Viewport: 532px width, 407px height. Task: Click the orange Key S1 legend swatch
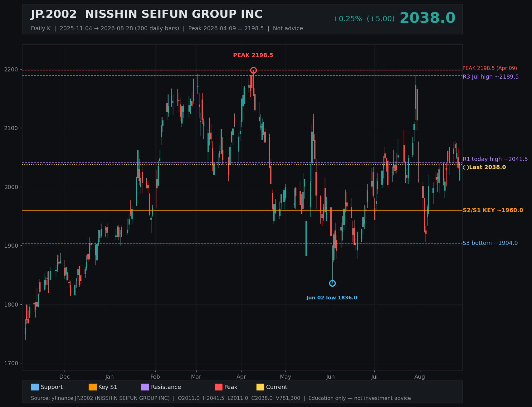tap(93, 387)
